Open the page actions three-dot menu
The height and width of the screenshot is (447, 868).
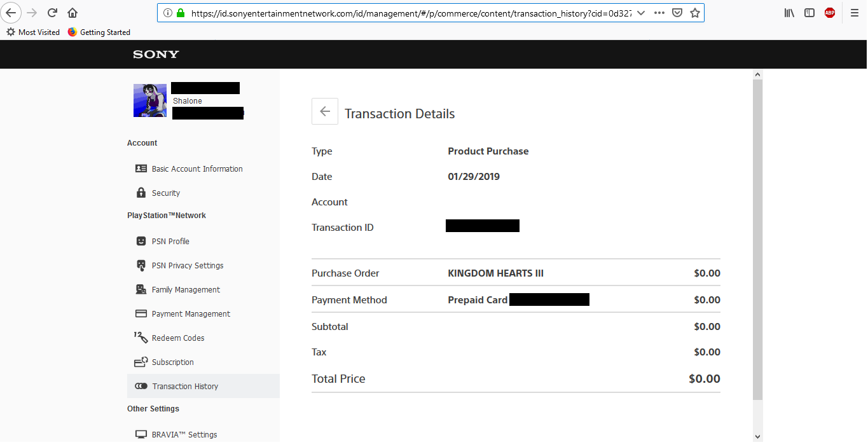pyautogui.click(x=659, y=13)
